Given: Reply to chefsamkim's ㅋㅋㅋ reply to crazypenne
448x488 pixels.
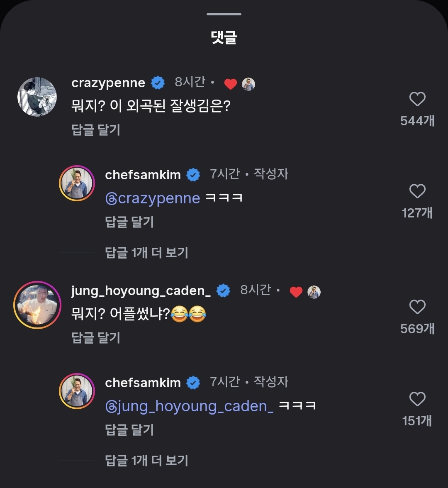Looking at the screenshot, I should (129, 222).
